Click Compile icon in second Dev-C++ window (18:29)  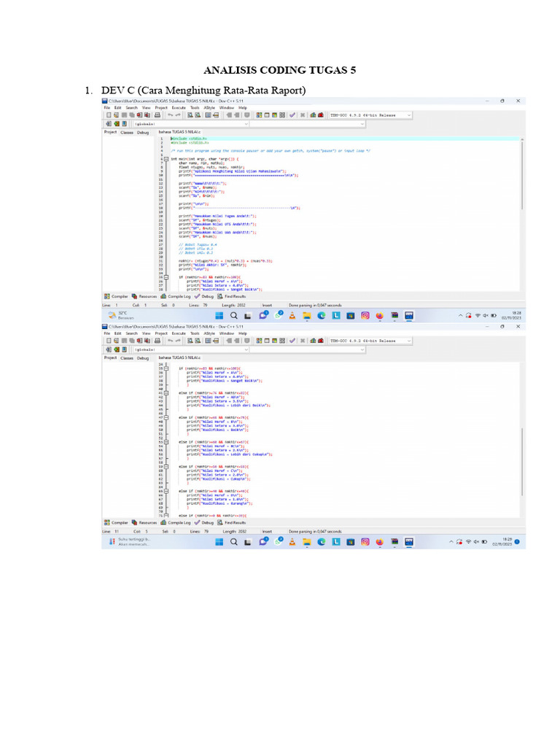click(259, 341)
